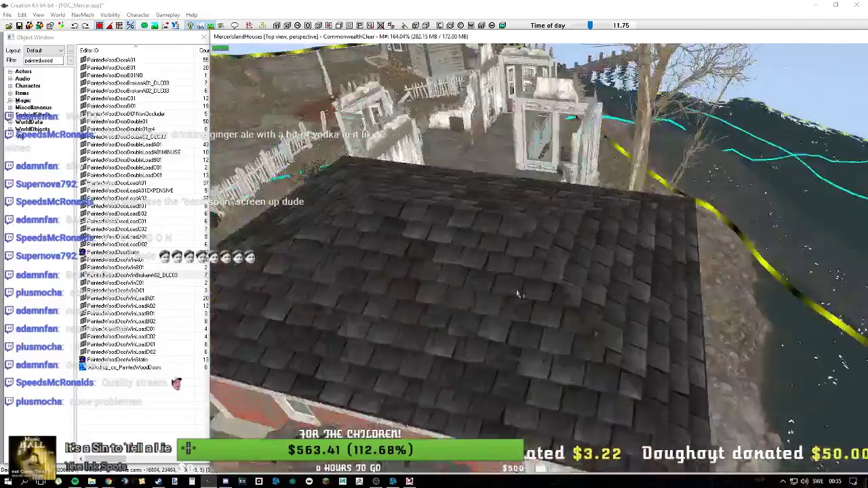Click the boxed letter P toolbar icon
The height and width of the screenshot is (488, 868).
tap(359, 25)
